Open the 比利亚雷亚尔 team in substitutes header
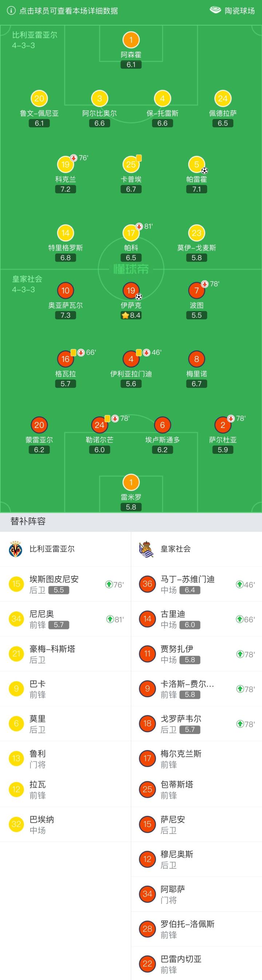Screen dimensions: 262x980 pos(52,549)
